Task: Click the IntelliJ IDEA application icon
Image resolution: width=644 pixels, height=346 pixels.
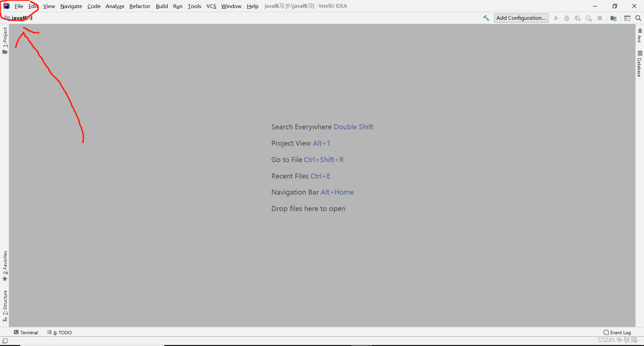Action: tap(6, 6)
